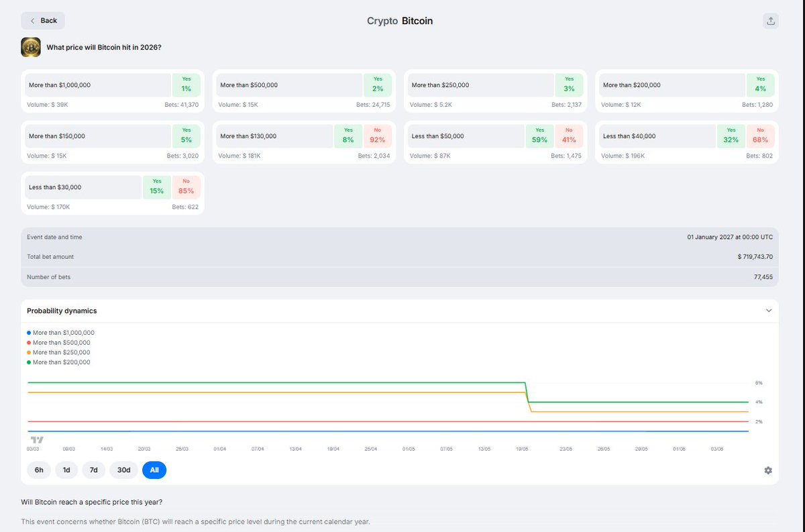805x532 pixels.
Task: Click the Bitcoin title text
Action: tap(417, 21)
